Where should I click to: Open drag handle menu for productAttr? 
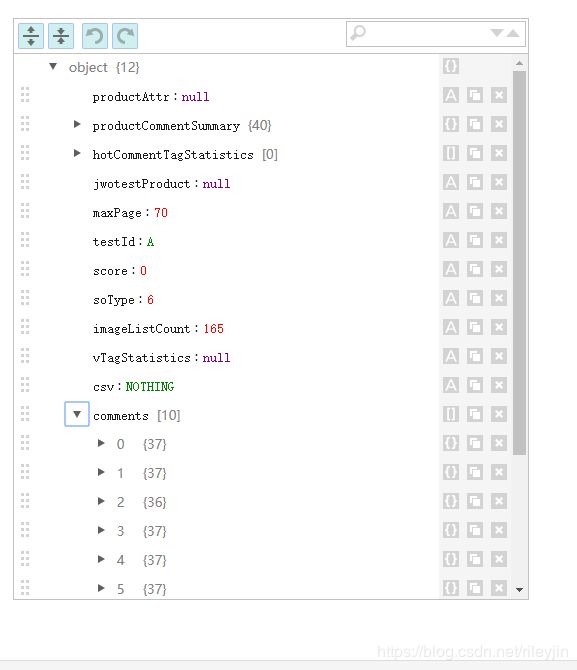pyautogui.click(x=25, y=95)
